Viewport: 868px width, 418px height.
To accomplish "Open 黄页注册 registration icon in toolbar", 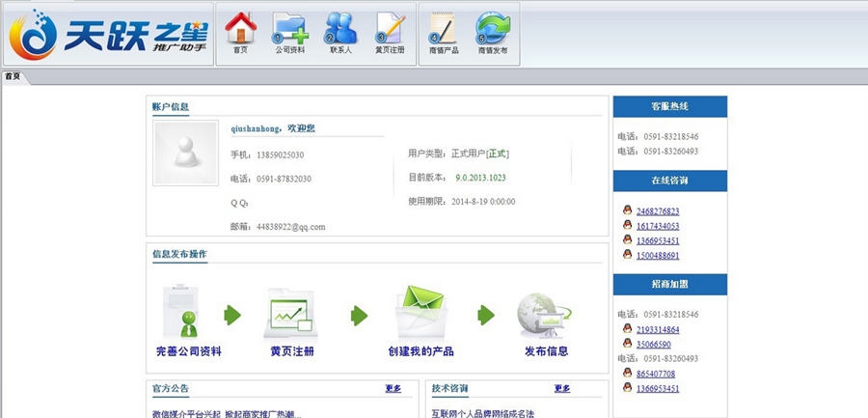I will pos(390,28).
